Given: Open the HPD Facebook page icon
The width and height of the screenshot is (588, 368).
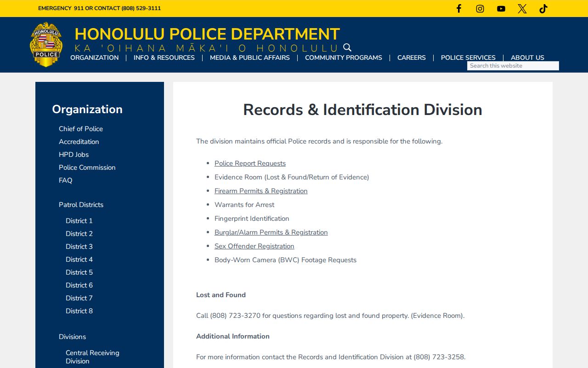Looking at the screenshot, I should pos(458,9).
